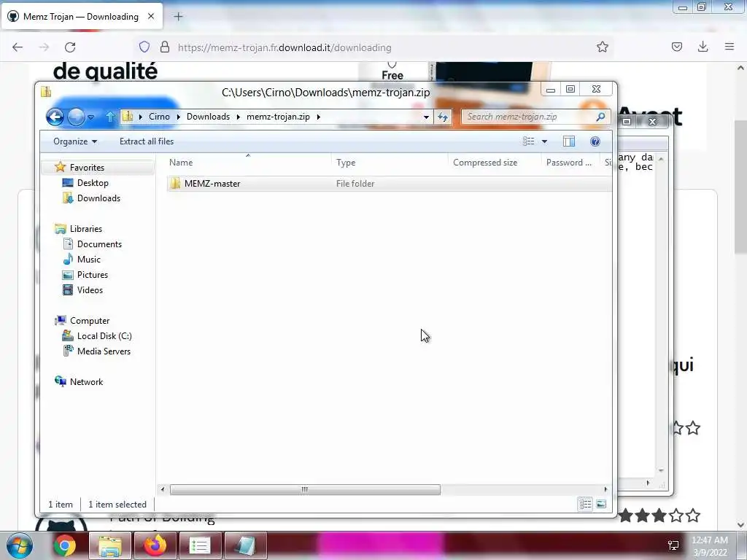Click the taskbar clock
Viewport: 747px width, 560px height.
[710, 546]
